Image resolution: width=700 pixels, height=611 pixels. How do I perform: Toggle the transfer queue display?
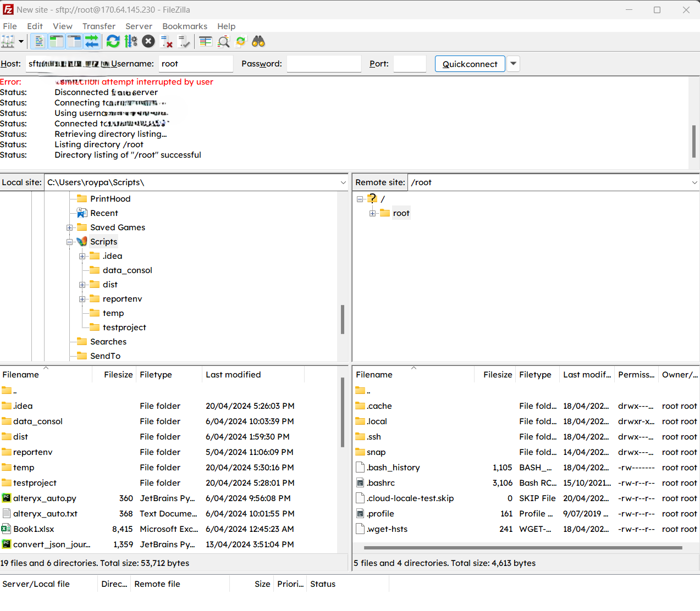coord(92,42)
